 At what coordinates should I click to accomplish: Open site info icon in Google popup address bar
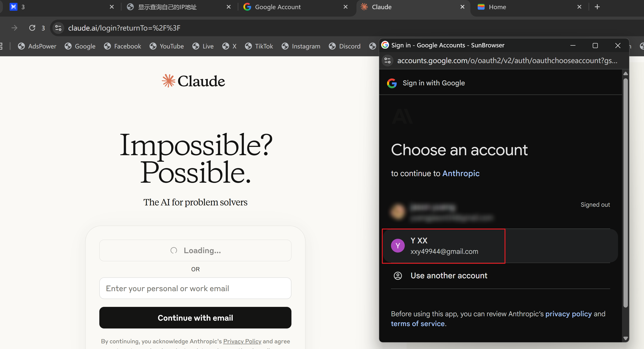click(387, 60)
